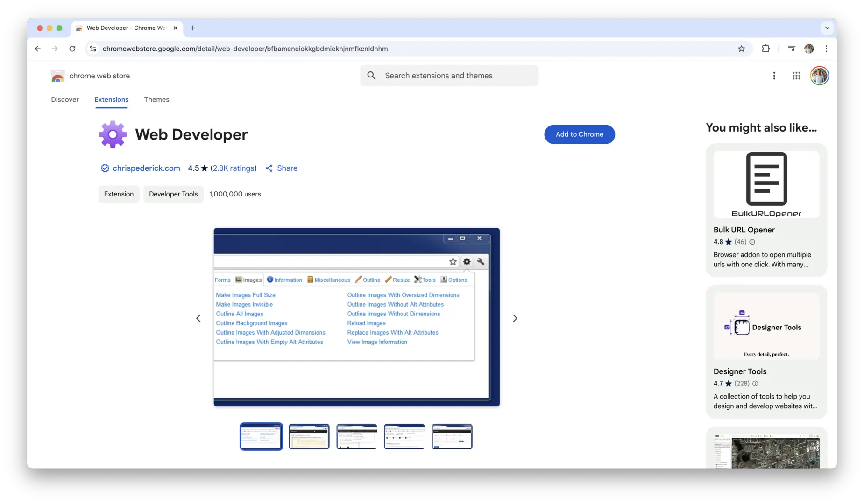Reload the page with the refresh icon

72,49
